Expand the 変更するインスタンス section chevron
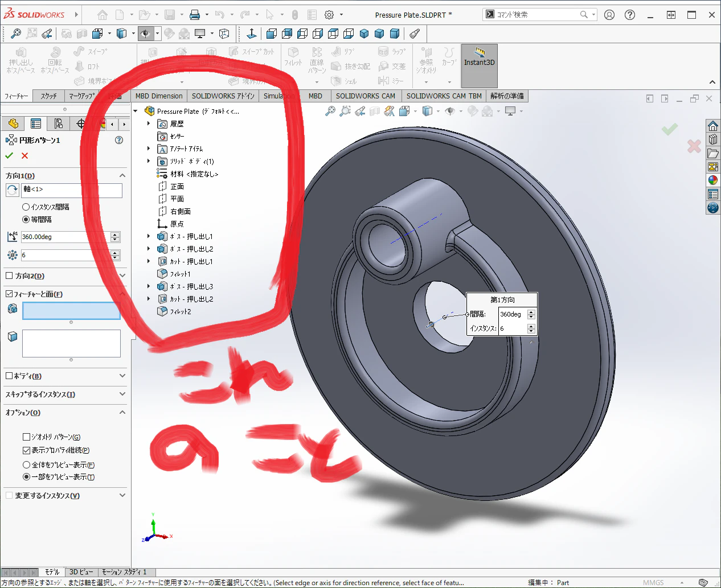 pyautogui.click(x=122, y=496)
